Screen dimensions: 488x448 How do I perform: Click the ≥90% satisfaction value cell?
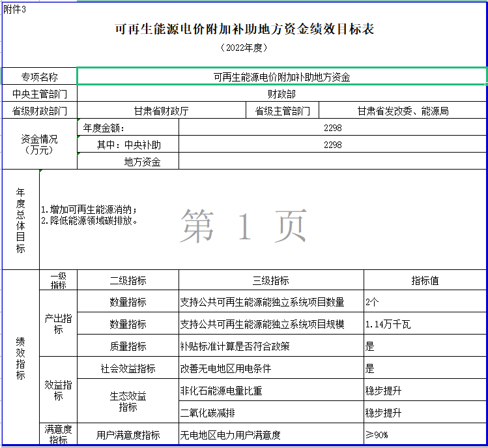[425, 435]
